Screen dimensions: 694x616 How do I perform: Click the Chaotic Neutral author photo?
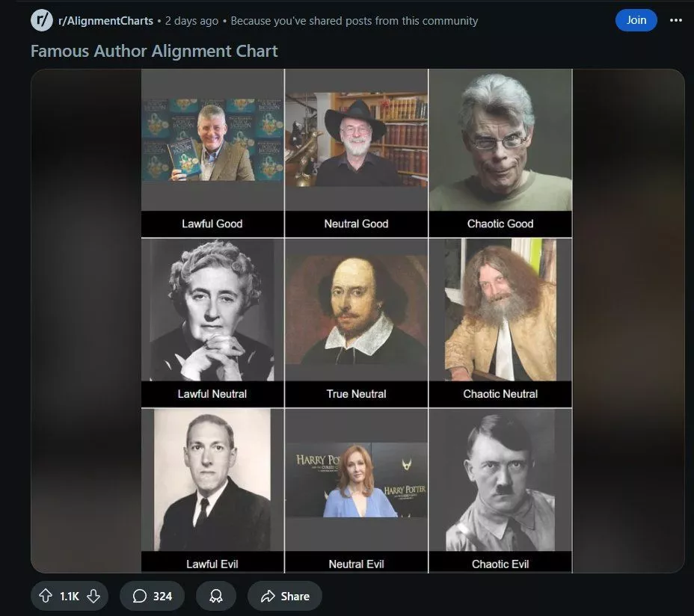tap(500, 309)
